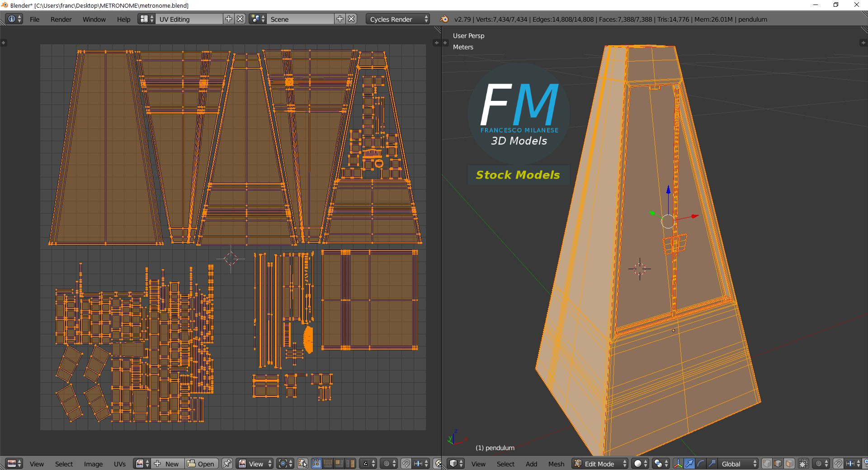Pin the image in UV editor
This screenshot has height=470, width=868.
[227, 464]
